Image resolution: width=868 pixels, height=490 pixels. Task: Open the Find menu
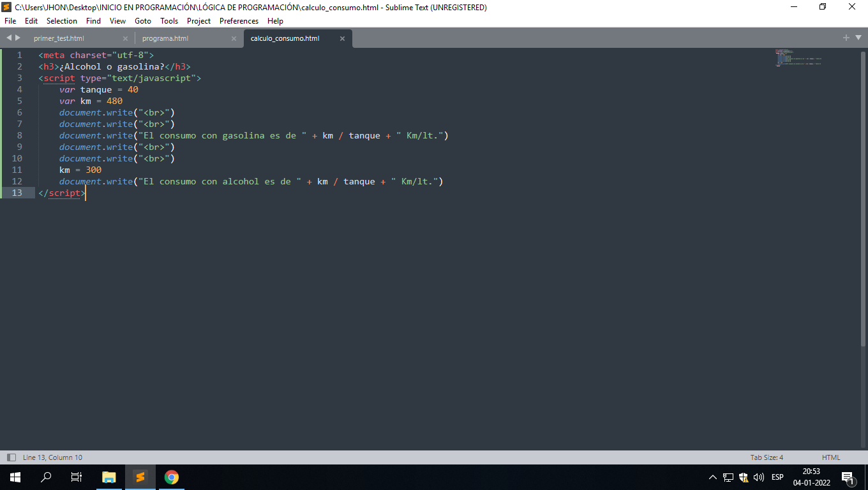(93, 21)
